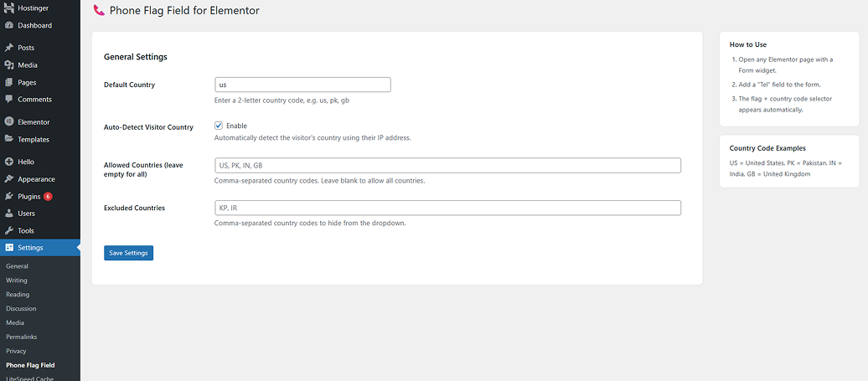Click the Media library icon

9,64
